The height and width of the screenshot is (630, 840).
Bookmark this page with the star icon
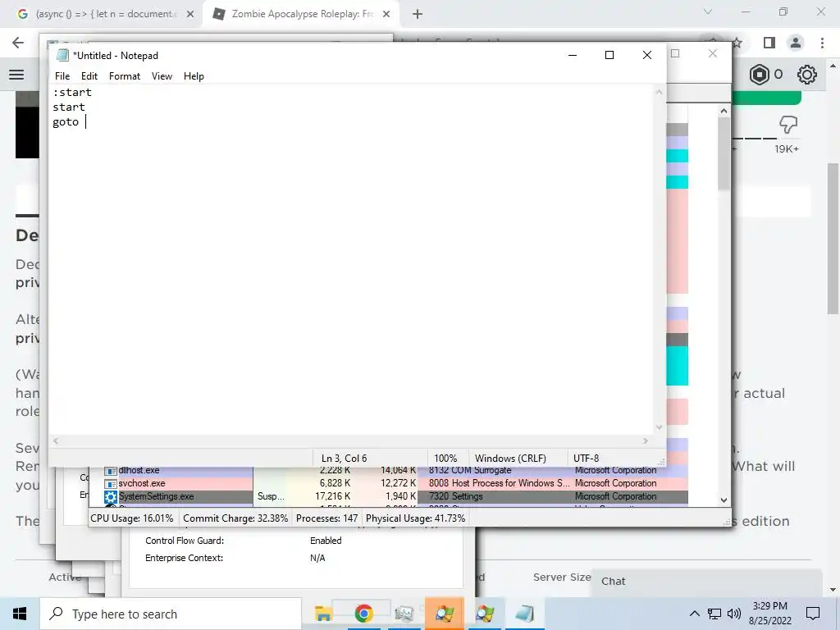[x=737, y=43]
